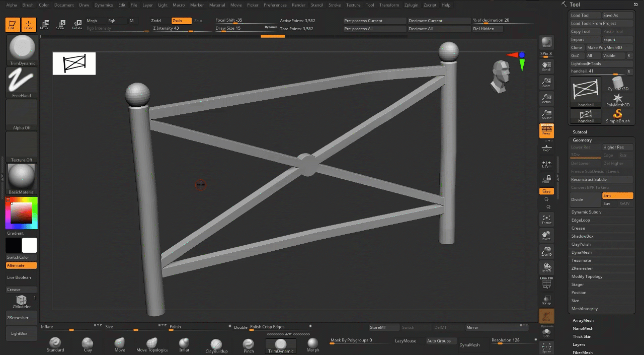This screenshot has height=355, width=644.
Task: Click the Actual size icon
Action: (x=546, y=98)
